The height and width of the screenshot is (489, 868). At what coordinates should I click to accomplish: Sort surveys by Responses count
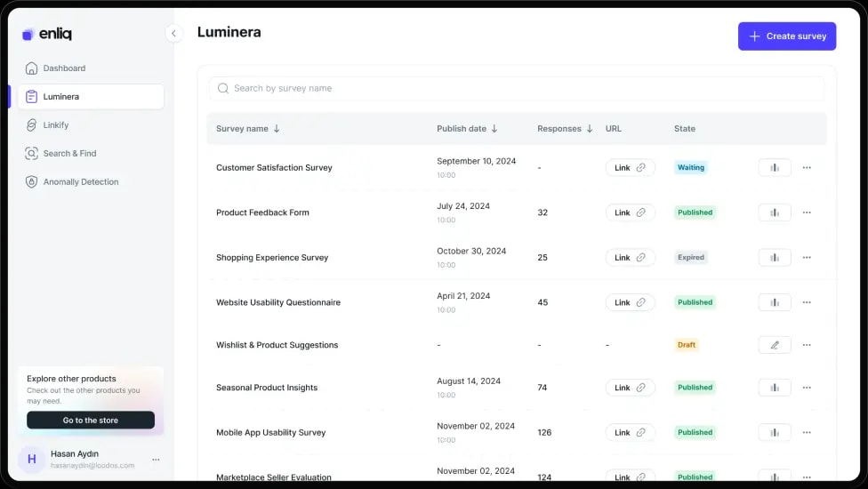565,129
